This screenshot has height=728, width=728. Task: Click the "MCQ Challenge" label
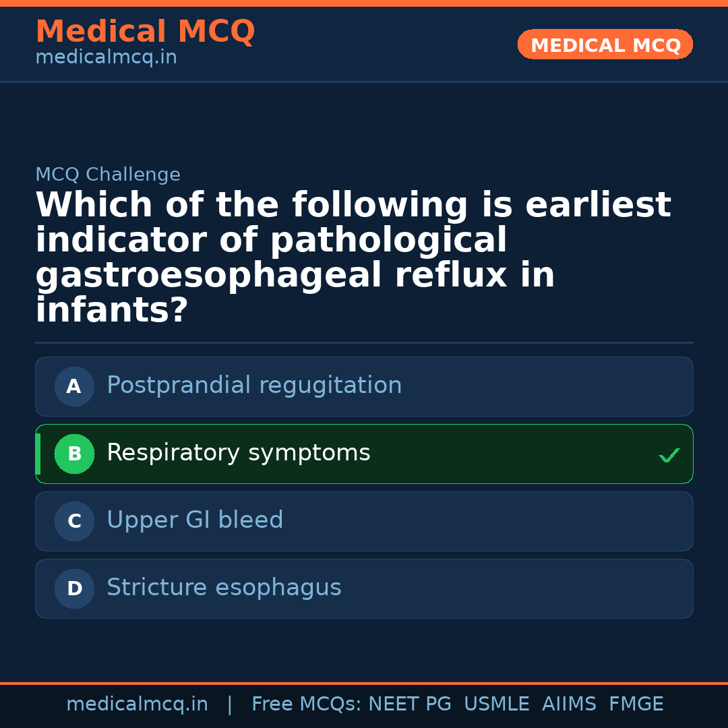coord(108,175)
